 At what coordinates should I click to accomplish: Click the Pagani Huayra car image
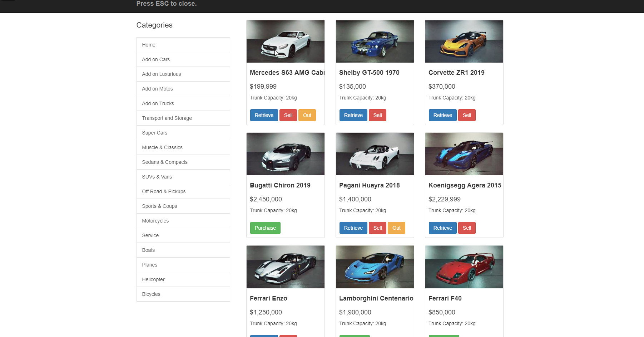375,154
